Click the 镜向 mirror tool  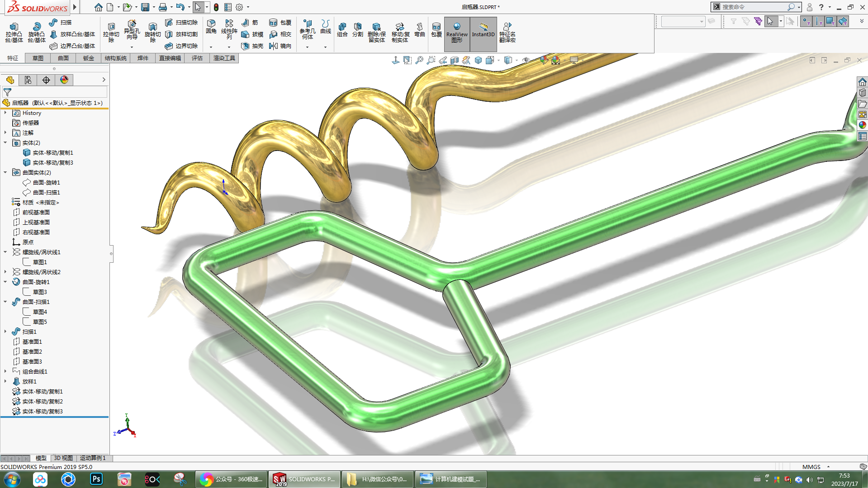coord(280,46)
